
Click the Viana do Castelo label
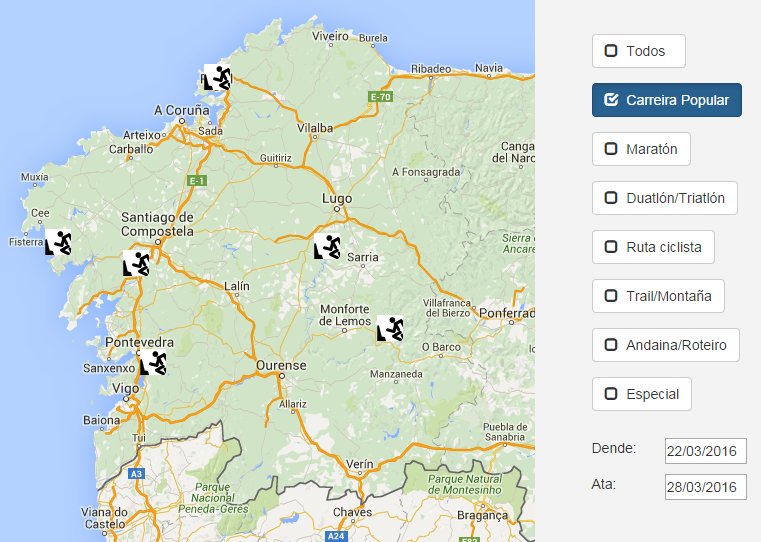pos(105,518)
